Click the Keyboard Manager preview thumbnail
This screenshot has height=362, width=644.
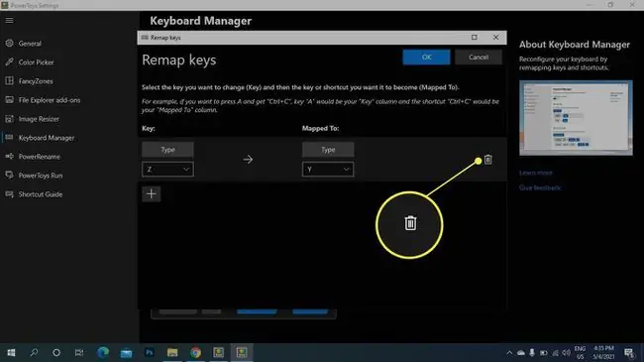tap(576, 118)
